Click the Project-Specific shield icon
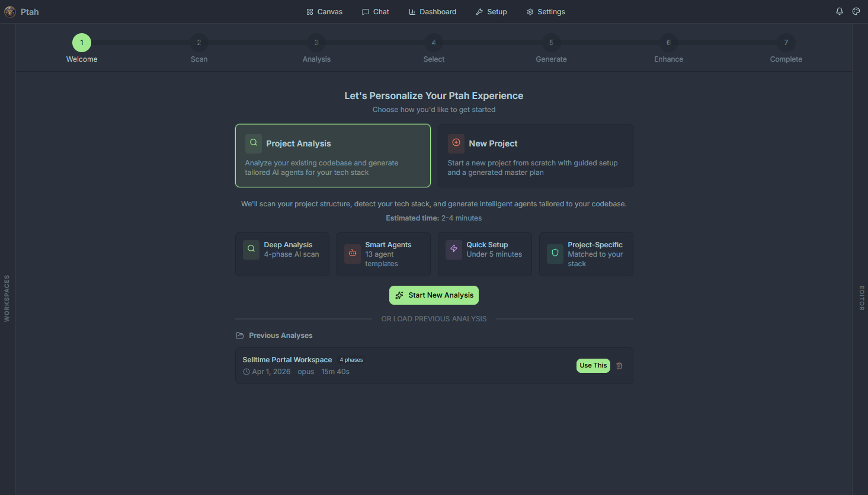Image resolution: width=868 pixels, height=495 pixels. (554, 254)
